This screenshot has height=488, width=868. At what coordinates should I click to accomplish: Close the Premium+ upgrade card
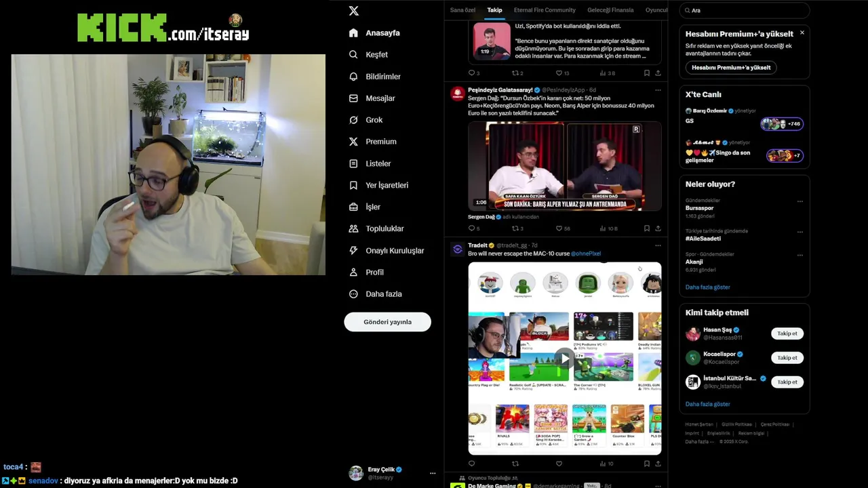point(802,33)
